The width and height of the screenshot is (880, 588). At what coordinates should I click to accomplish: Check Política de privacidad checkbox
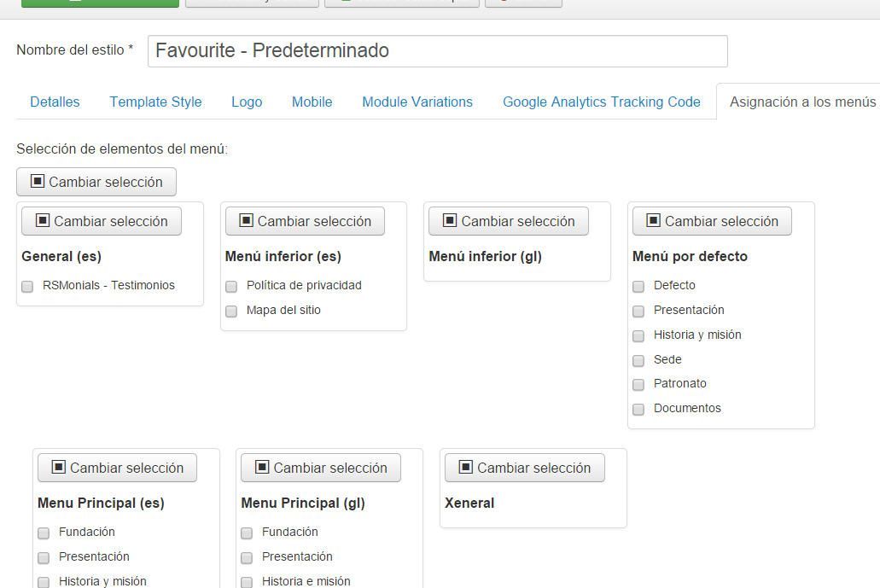click(231, 287)
